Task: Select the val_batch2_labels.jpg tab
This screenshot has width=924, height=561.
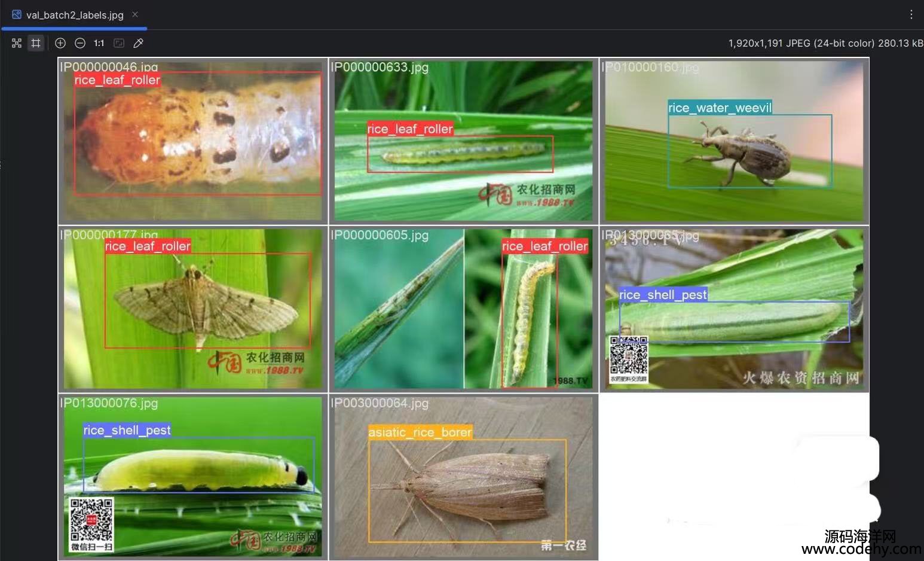Action: (75, 15)
